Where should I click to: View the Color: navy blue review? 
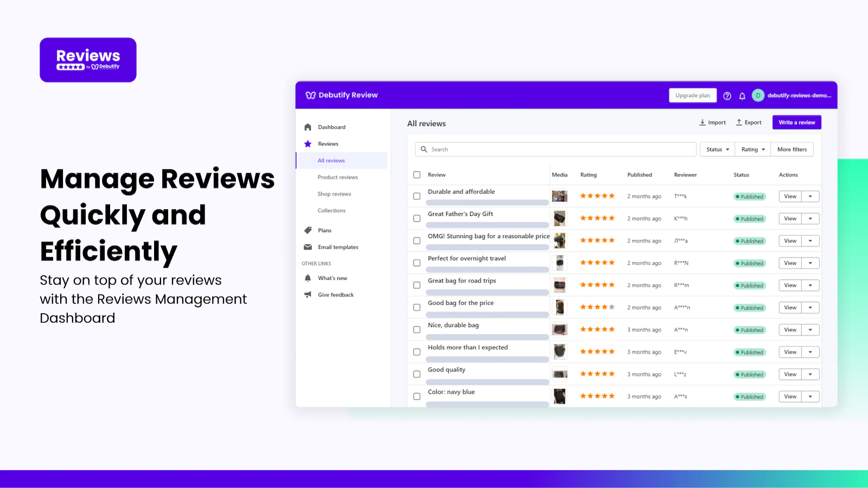coord(790,396)
